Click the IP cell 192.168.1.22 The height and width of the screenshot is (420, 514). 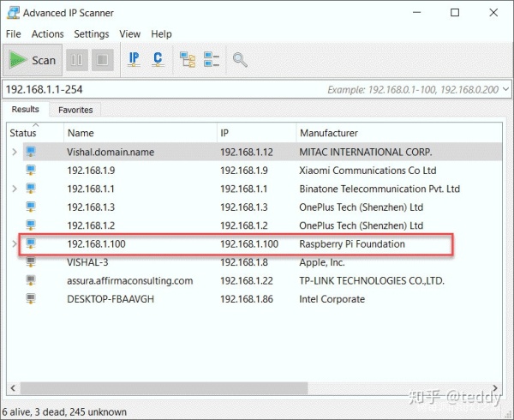[247, 280]
